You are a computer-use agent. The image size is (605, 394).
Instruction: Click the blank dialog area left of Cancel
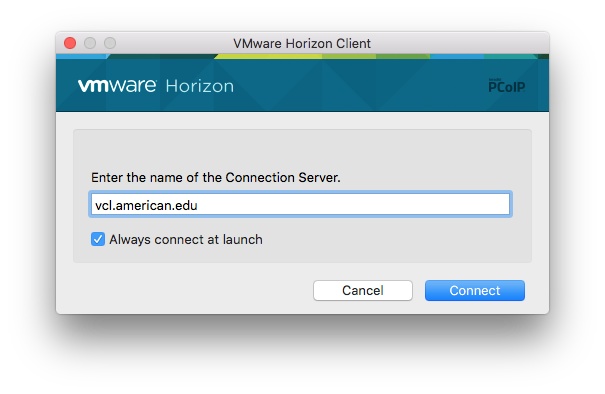click(x=185, y=291)
